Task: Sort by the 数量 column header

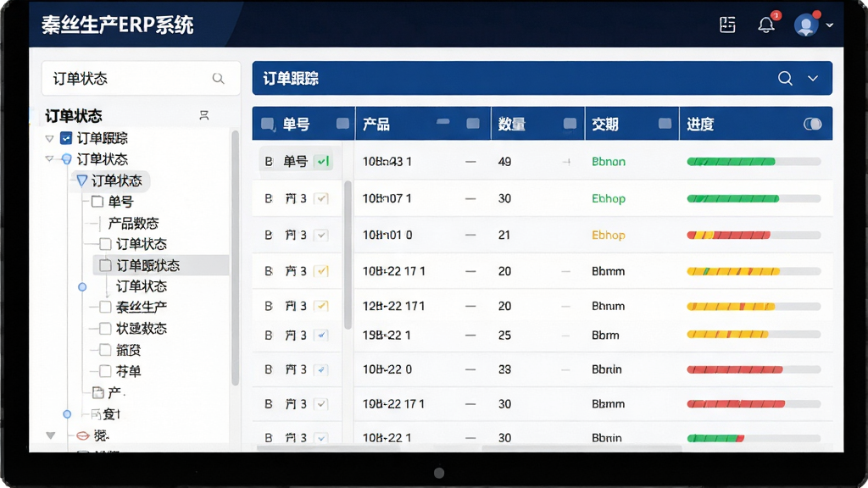Action: click(511, 124)
